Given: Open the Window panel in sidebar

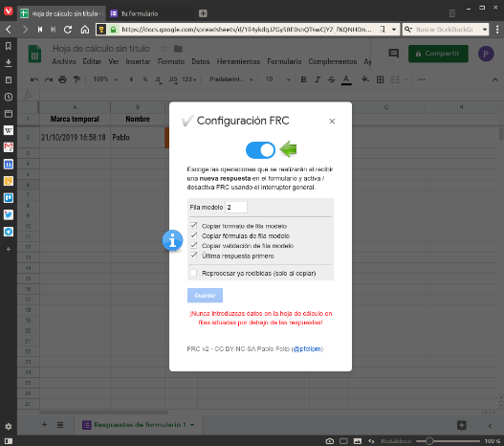Looking at the screenshot, I should tap(9, 114).
